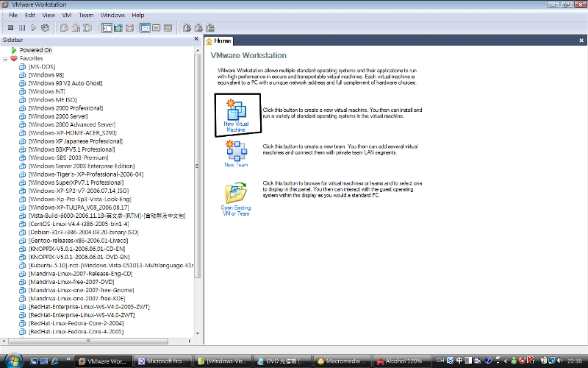Click the Suspend pause toolbar icon
This screenshot has height=368, width=588.
pyautogui.click(x=22, y=28)
